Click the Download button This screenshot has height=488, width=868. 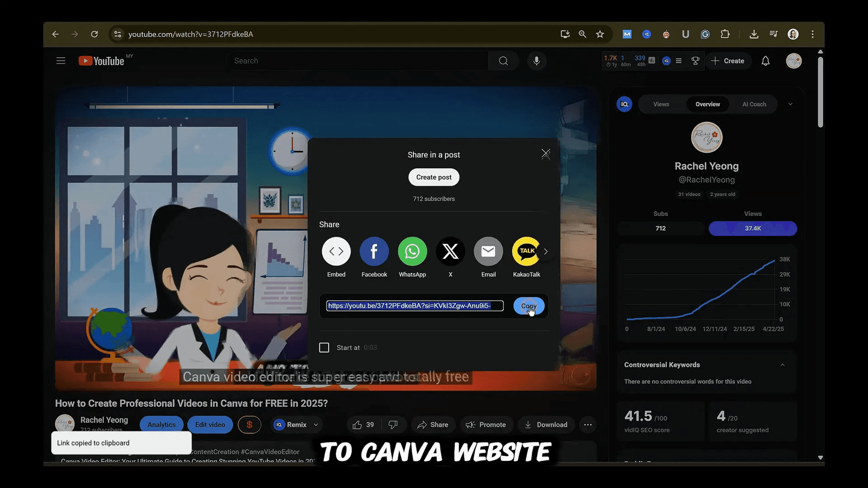546,425
